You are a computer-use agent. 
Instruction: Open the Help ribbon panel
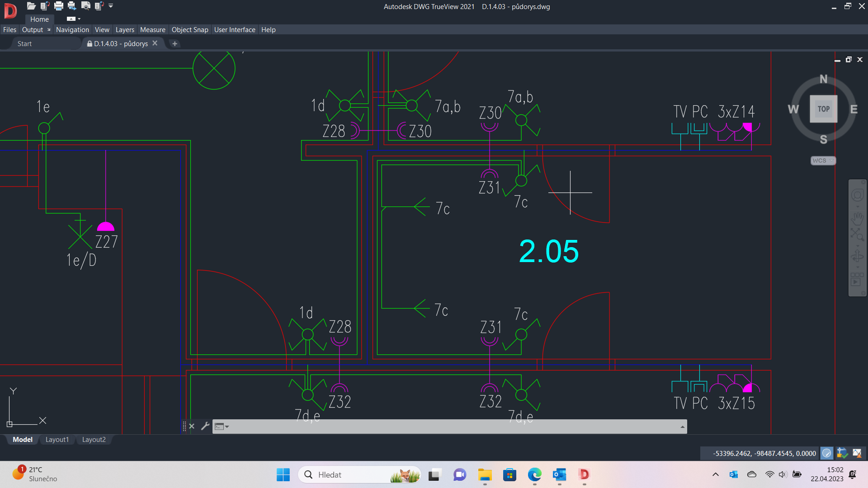pos(269,29)
